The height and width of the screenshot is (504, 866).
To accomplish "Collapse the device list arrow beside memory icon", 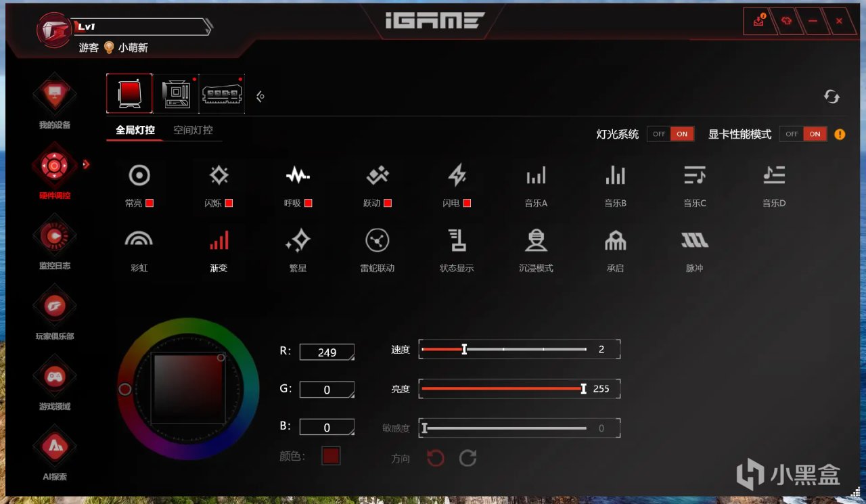I will click(x=260, y=97).
